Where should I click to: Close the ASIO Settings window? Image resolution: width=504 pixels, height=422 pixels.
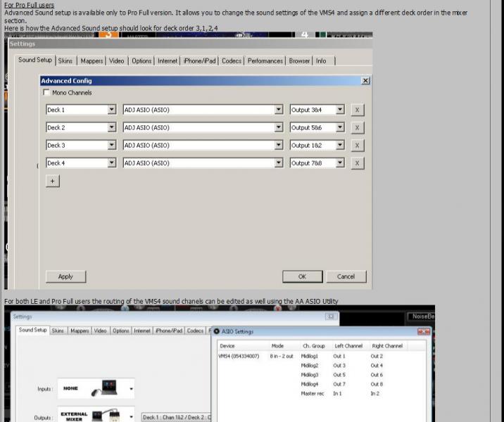click(424, 331)
